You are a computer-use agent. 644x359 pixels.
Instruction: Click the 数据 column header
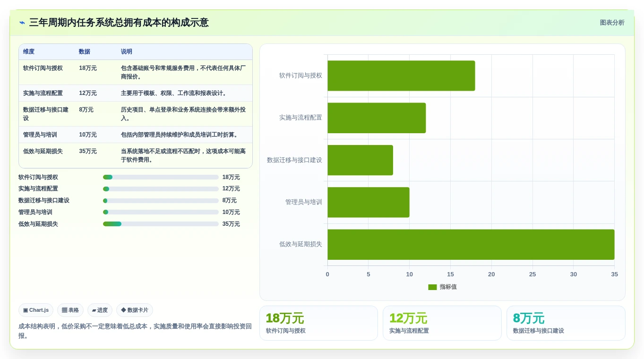click(x=85, y=52)
